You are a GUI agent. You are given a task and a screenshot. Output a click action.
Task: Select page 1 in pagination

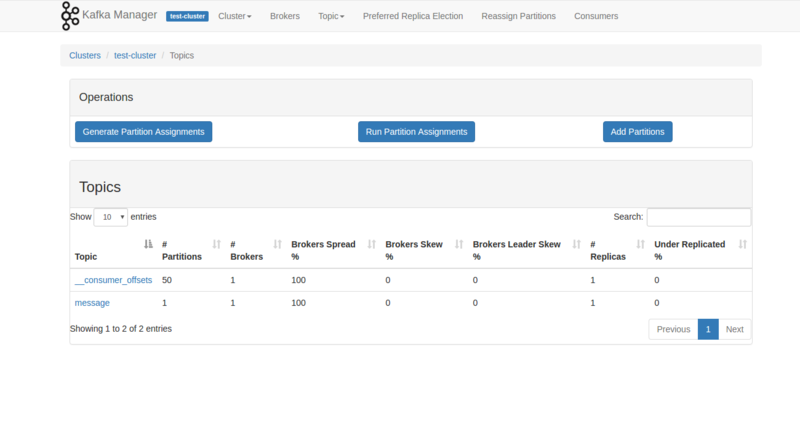[x=708, y=329]
